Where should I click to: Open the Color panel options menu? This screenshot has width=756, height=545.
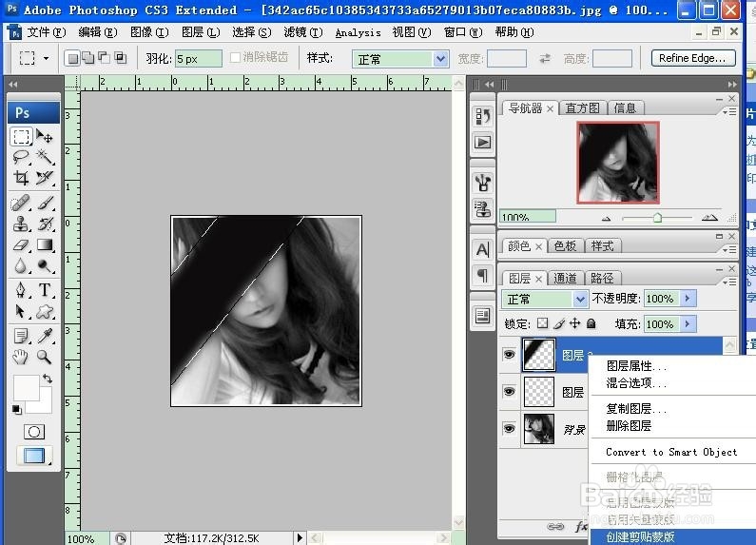tap(729, 250)
